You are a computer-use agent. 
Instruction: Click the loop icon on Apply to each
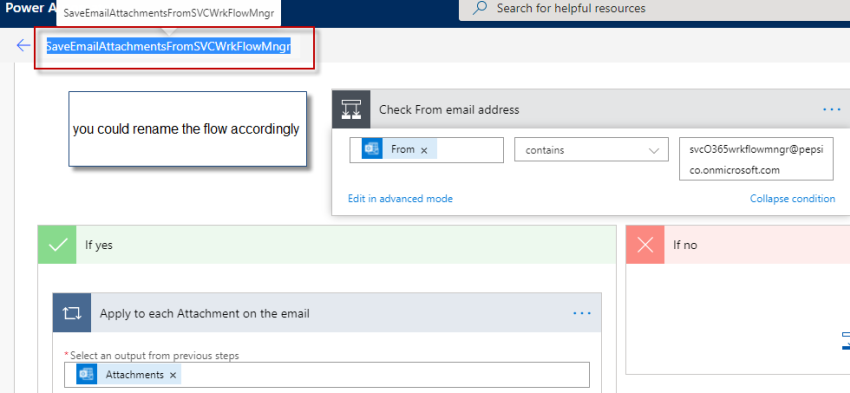pyautogui.click(x=72, y=313)
